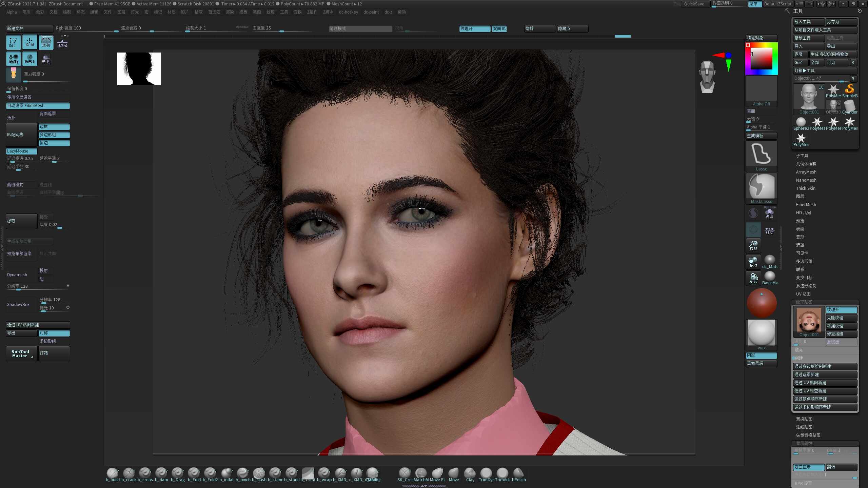Pick the hPolish brush
Image resolution: width=868 pixels, height=488 pixels.
(x=519, y=474)
